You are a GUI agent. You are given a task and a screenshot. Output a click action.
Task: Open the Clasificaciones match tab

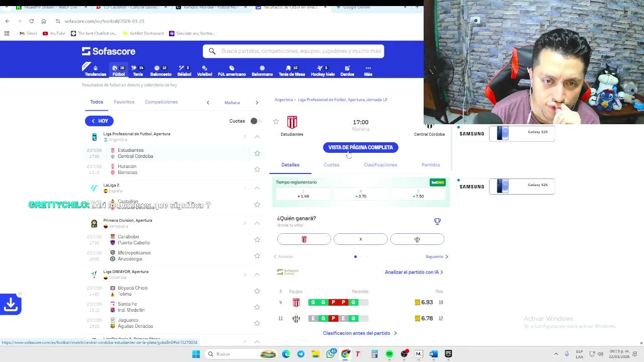380,165
